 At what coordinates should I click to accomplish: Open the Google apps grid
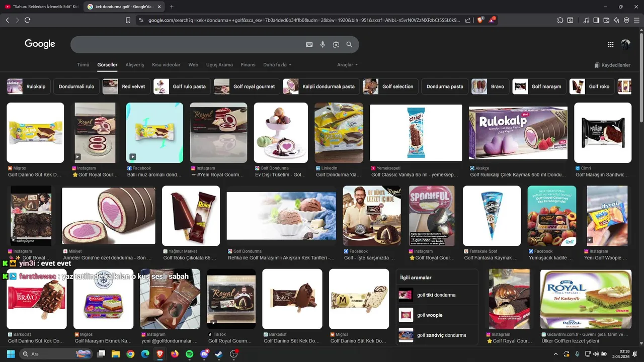[611, 44]
